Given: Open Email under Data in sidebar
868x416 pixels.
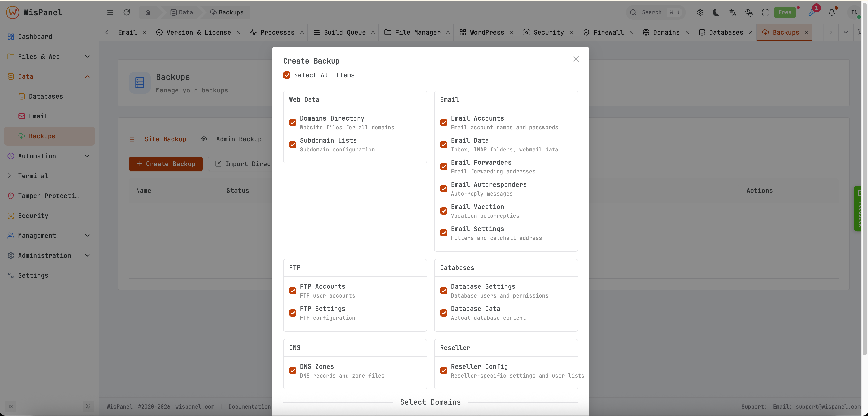Looking at the screenshot, I should tap(50, 116).
